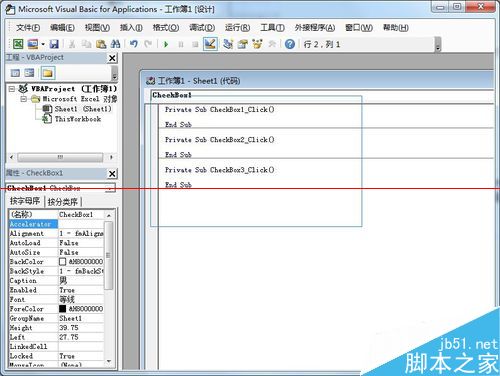The image size is (500, 376).
Task: Open the Project Explorer toolbar icon
Action: click(228, 44)
